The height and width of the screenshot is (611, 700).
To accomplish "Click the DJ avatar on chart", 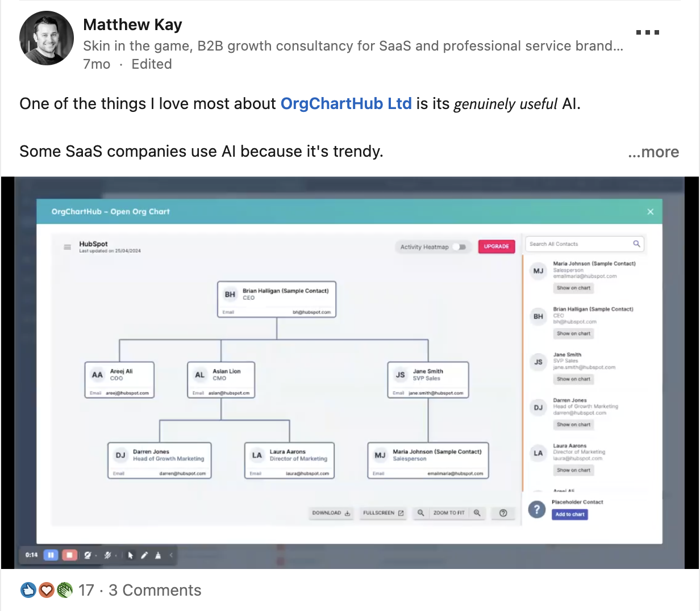I will [x=120, y=455].
